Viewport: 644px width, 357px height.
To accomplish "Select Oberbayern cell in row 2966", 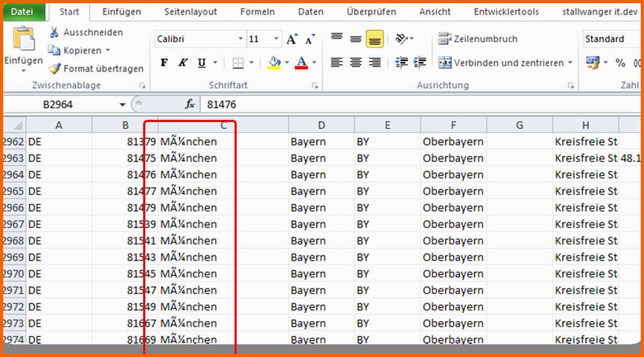I will (x=454, y=208).
